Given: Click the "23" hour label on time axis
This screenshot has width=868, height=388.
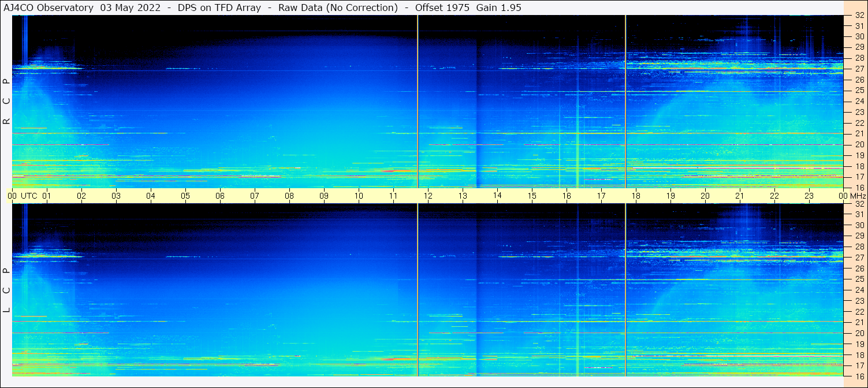Looking at the screenshot, I should [809, 196].
